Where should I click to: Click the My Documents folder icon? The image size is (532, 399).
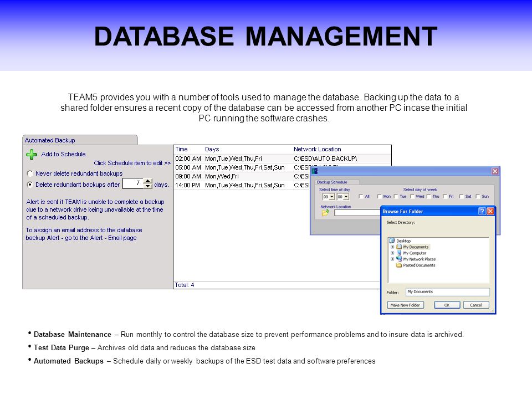pyautogui.click(x=399, y=247)
